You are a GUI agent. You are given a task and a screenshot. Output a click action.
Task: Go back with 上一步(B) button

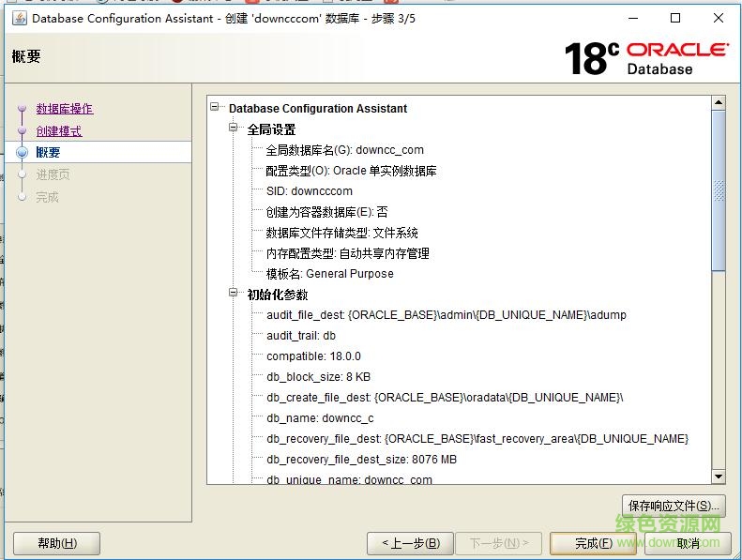(x=409, y=542)
